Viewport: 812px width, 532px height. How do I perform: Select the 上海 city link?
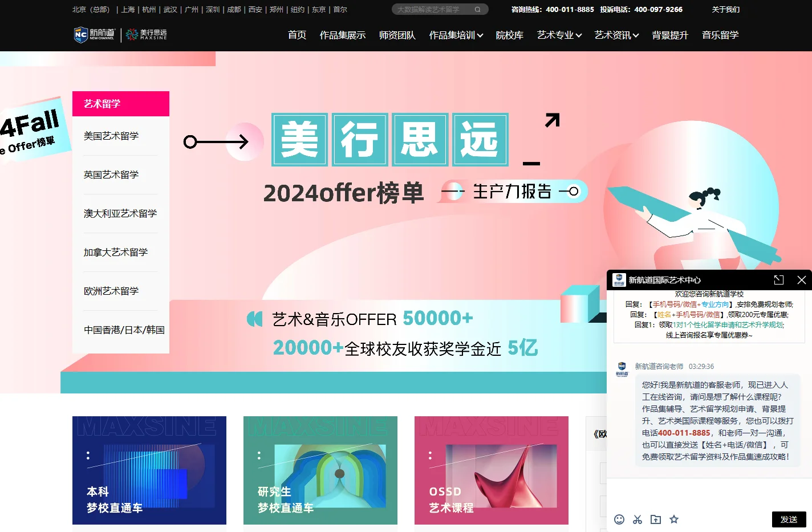pyautogui.click(x=128, y=10)
